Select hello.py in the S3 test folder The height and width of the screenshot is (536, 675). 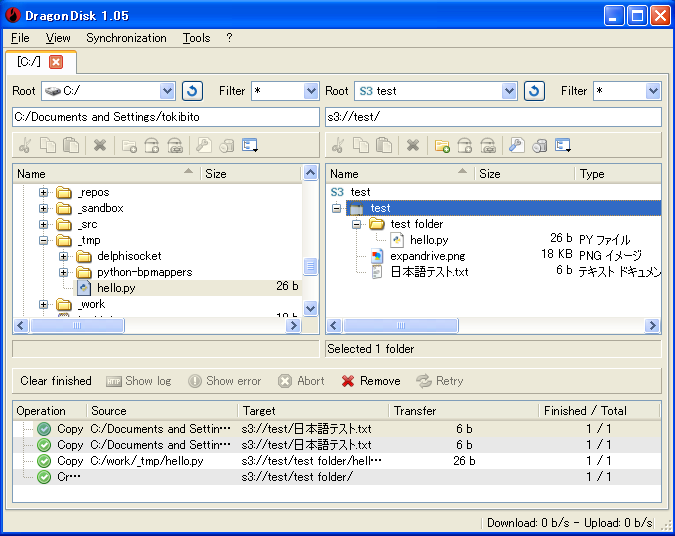[x=429, y=240]
